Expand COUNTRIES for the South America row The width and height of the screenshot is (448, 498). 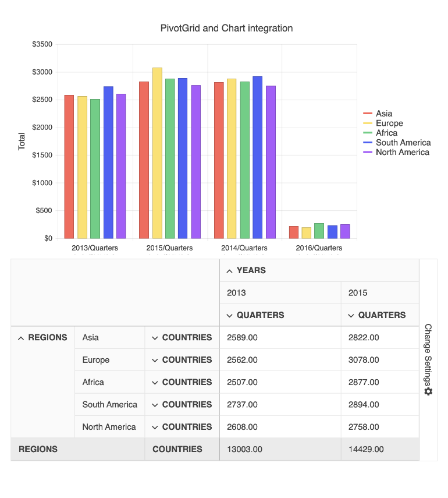pyautogui.click(x=155, y=404)
